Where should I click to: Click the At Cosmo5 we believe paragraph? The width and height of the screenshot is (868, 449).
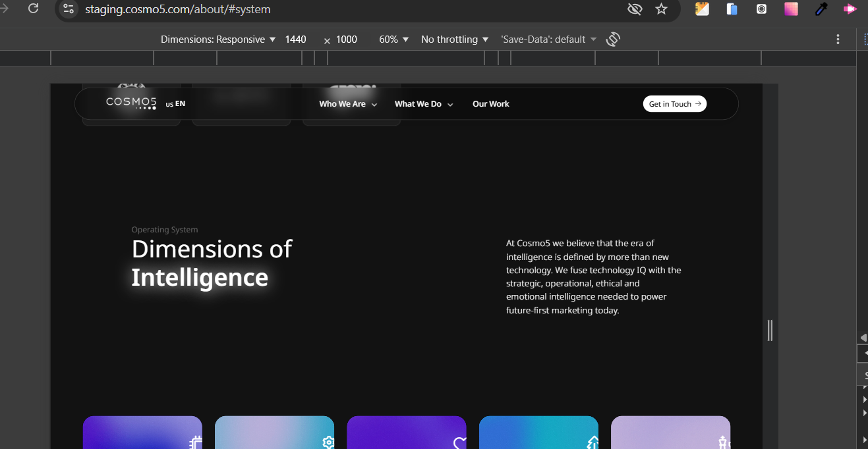594,277
